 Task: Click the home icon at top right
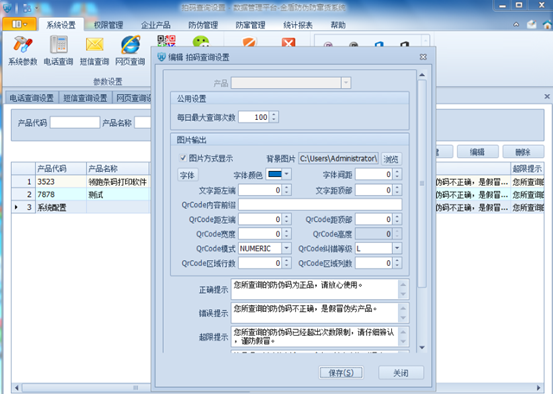coord(547,24)
